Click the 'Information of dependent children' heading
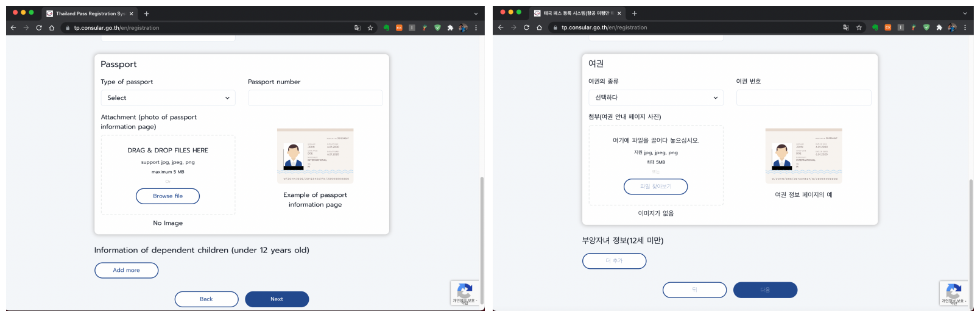This screenshot has width=980, height=317. pyautogui.click(x=202, y=251)
